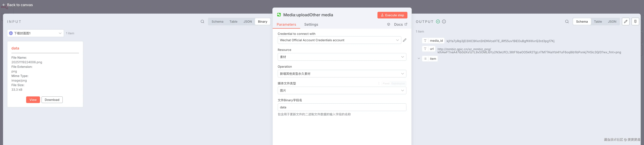644x145 pixels.
Task: Download the 20251119224006.png binary file
Action: point(52,100)
